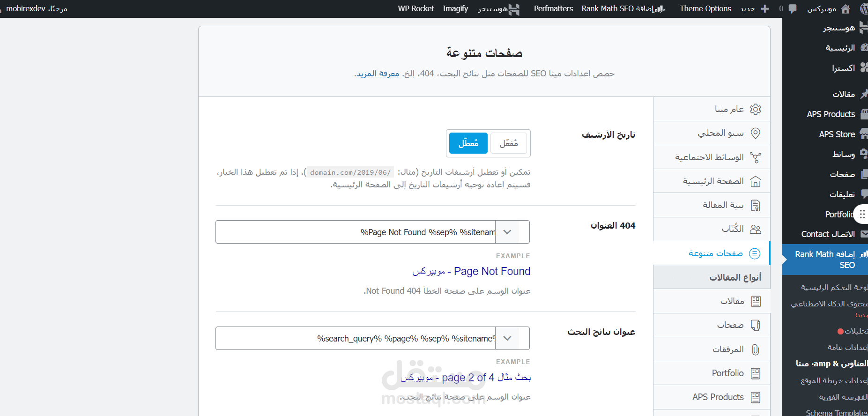Open the الكتّاب tab

point(712,229)
